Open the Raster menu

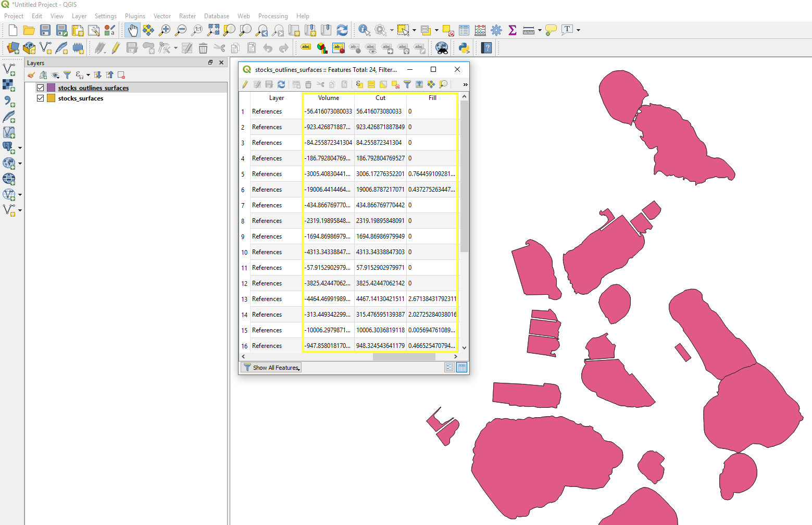[188, 16]
